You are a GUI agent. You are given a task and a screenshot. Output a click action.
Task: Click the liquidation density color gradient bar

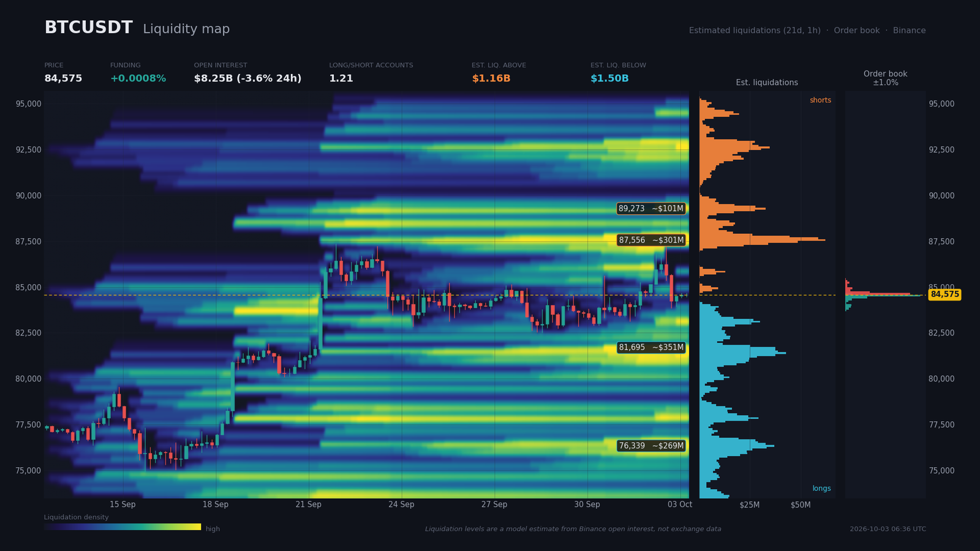123,527
